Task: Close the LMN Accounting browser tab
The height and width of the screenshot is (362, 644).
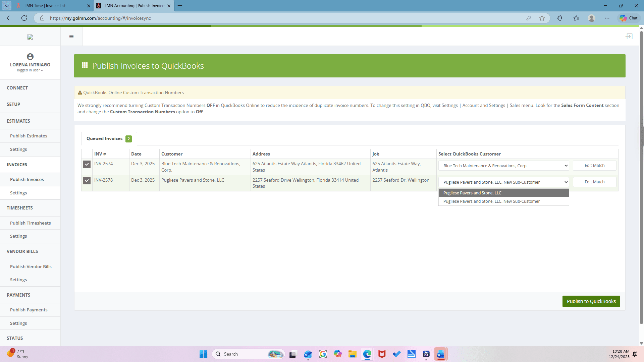Action: (x=169, y=6)
